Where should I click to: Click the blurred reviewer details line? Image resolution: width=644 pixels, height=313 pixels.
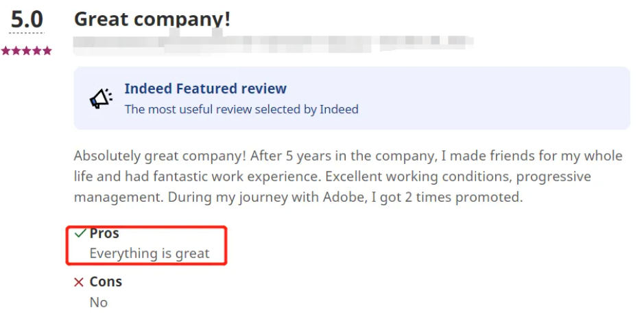(273, 45)
